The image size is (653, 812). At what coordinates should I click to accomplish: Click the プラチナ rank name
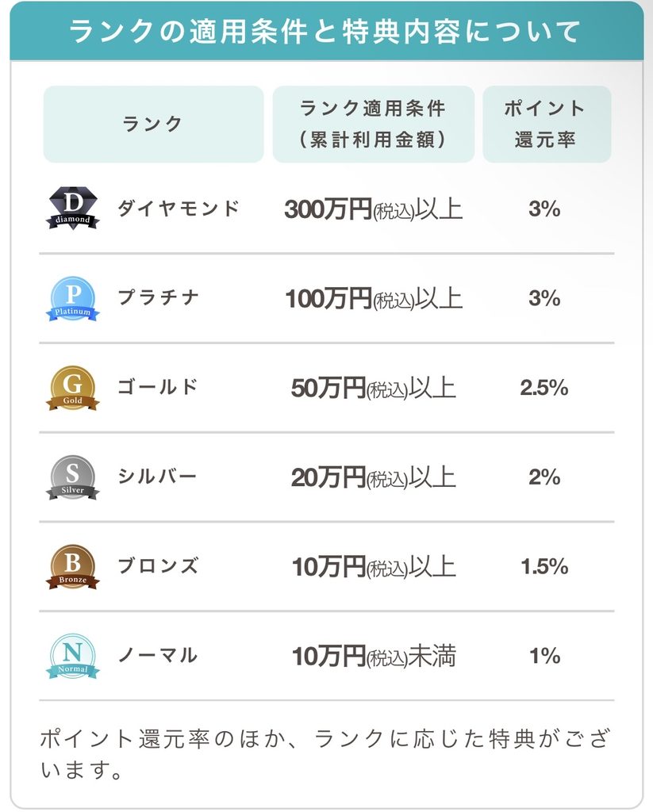[158, 298]
